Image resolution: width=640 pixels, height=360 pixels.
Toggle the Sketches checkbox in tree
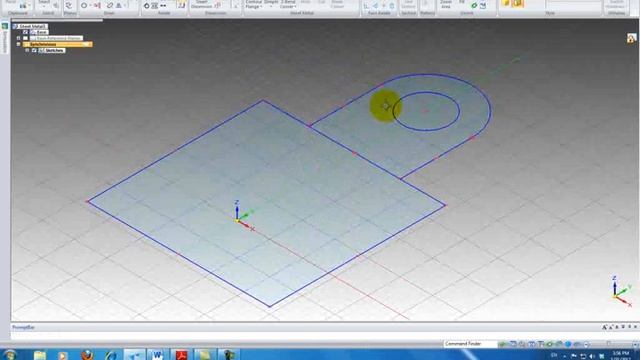(x=34, y=50)
